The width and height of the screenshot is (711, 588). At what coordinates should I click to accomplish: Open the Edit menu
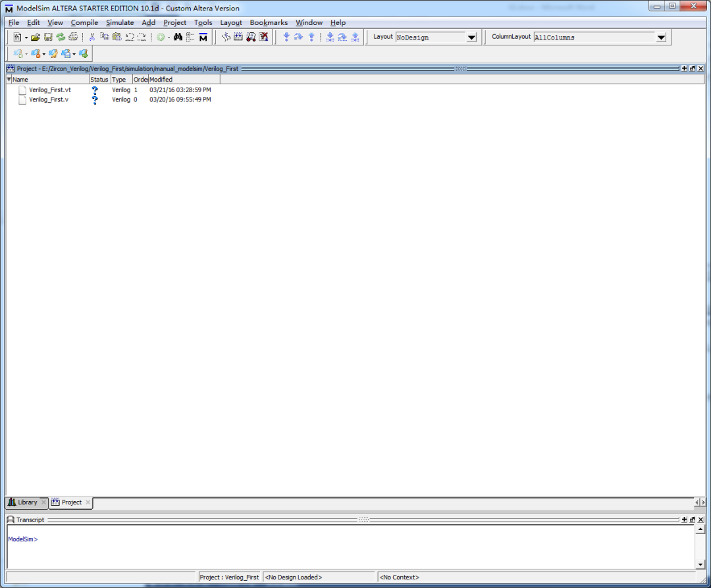point(33,22)
